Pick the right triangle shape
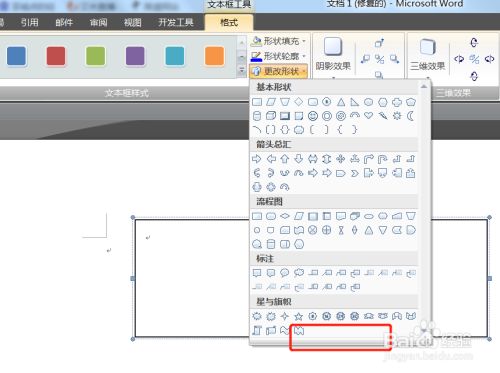Image resolution: width=500 pixels, height=373 pixels. [x=355, y=102]
